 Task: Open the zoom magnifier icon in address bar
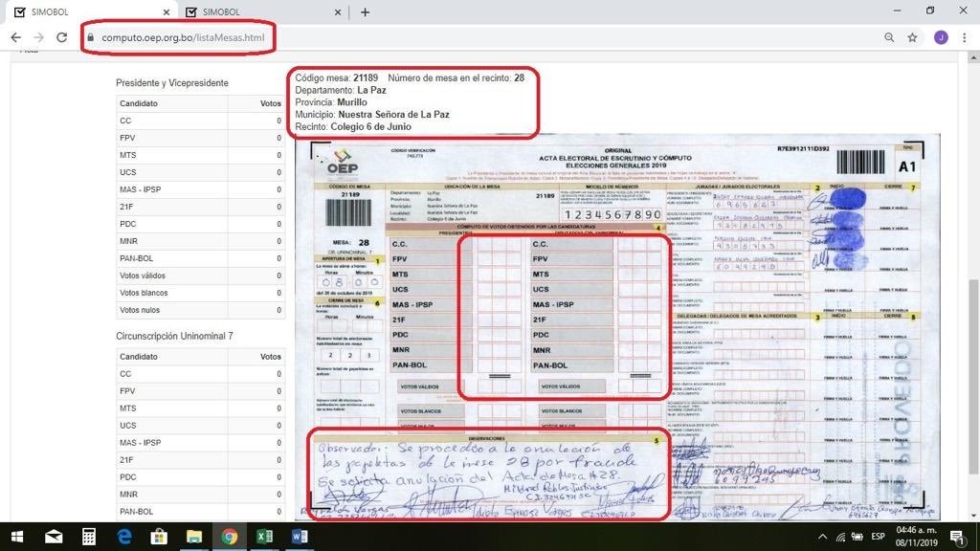tap(889, 37)
